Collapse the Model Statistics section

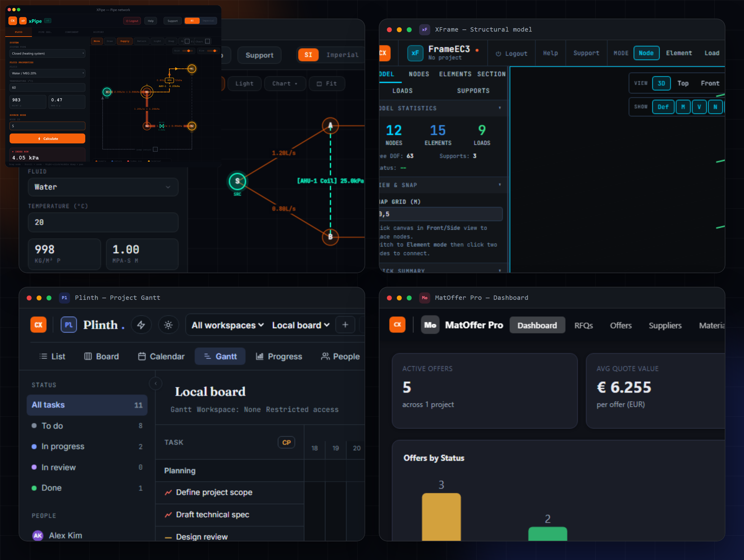[x=500, y=108]
